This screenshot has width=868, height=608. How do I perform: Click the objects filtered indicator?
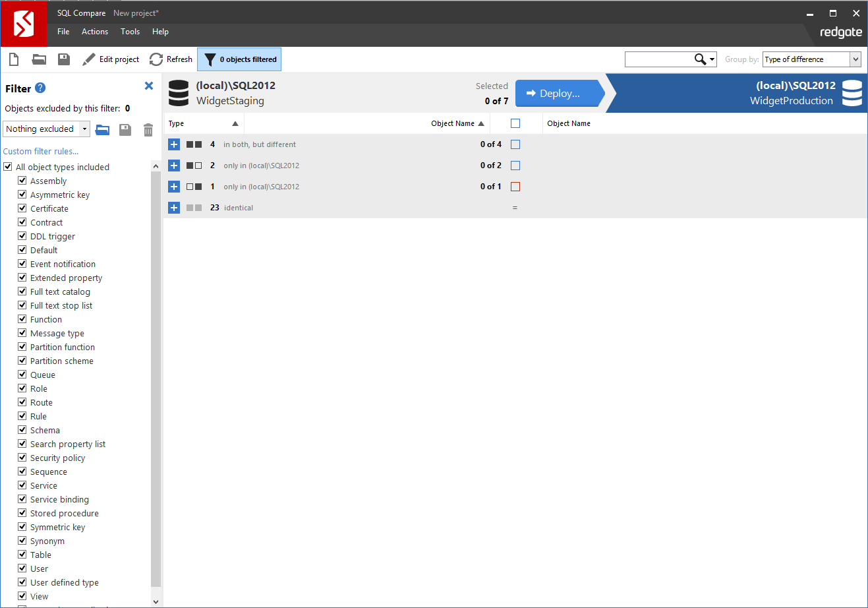(x=239, y=59)
